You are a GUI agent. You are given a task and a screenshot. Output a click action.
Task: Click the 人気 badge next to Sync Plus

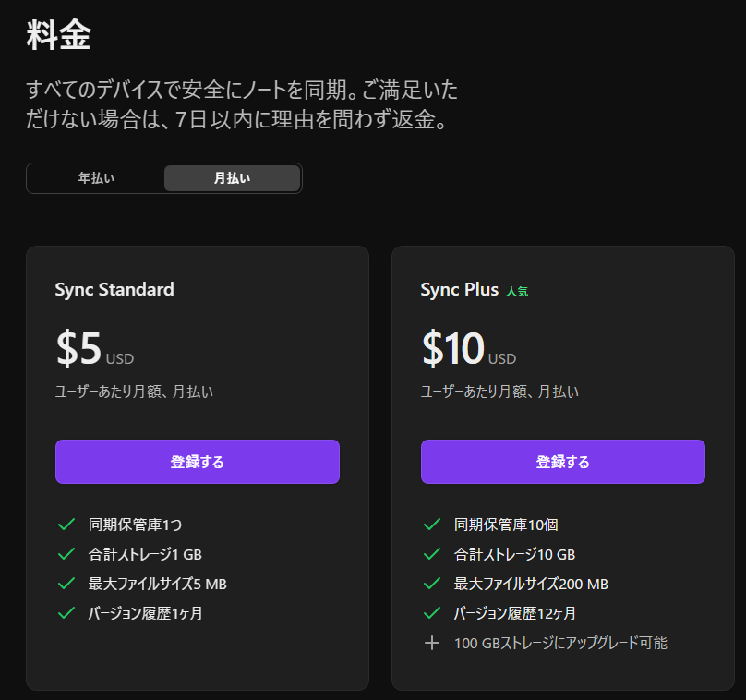click(x=517, y=291)
